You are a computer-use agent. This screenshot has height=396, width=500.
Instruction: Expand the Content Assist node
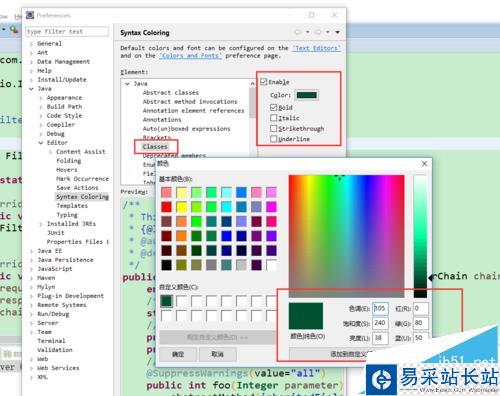[50, 152]
